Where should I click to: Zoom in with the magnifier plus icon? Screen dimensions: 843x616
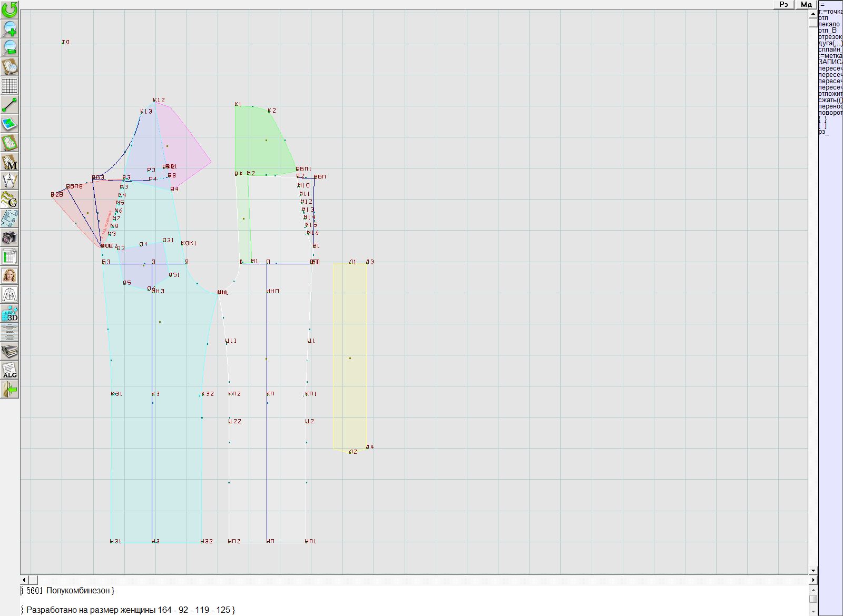coord(9,28)
